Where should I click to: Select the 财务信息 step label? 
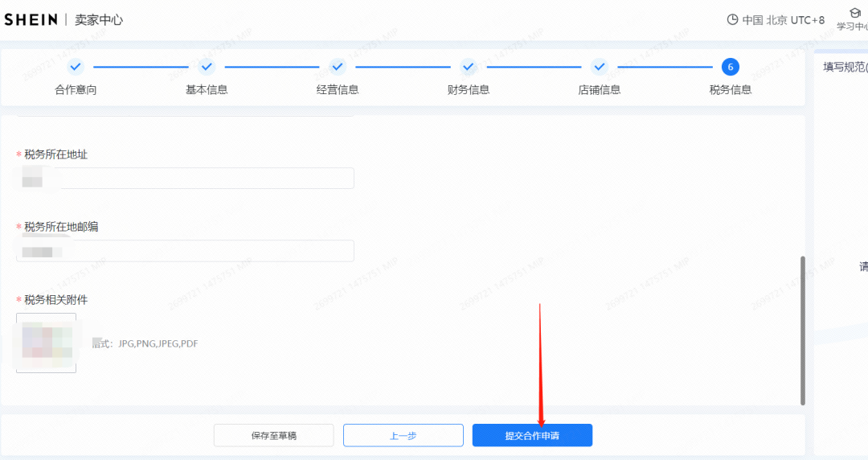469,90
